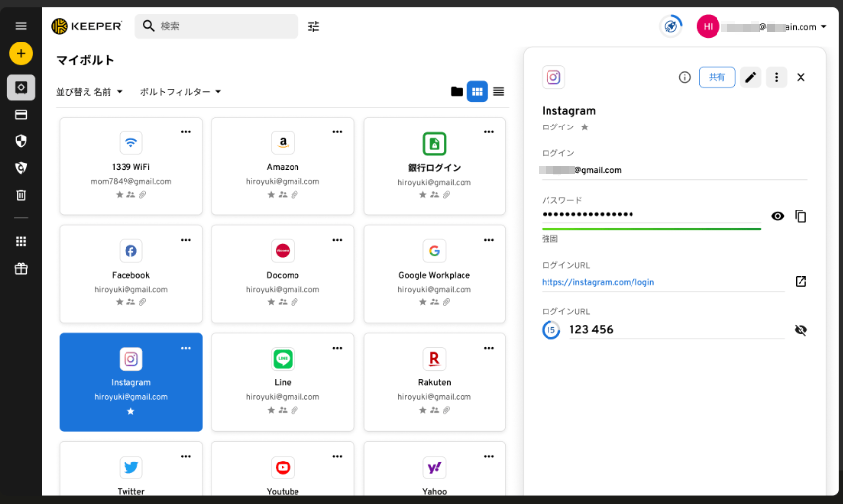
Task: Click the 検索 search field
Action: (225, 26)
